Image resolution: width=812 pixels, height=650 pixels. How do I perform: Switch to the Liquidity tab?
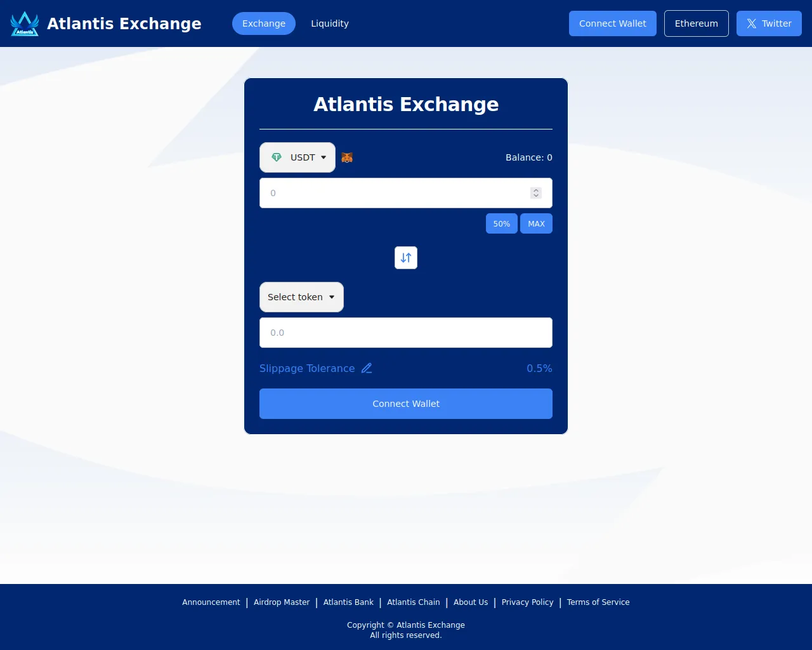click(x=330, y=23)
